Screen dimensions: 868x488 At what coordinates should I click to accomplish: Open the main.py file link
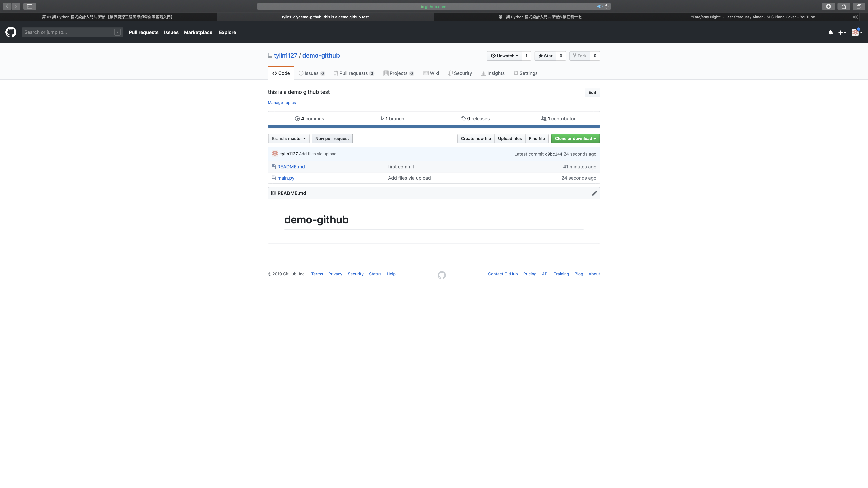tap(285, 178)
